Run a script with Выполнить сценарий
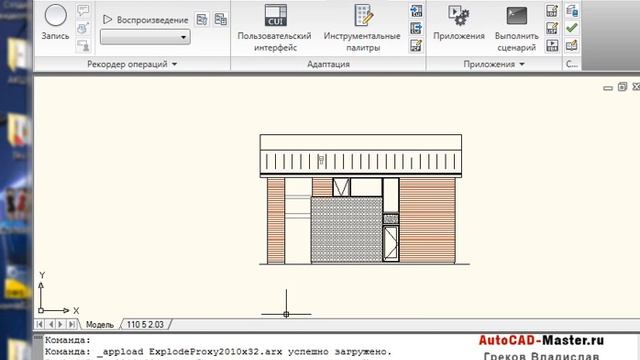This screenshot has width=640, height=360. (x=516, y=28)
